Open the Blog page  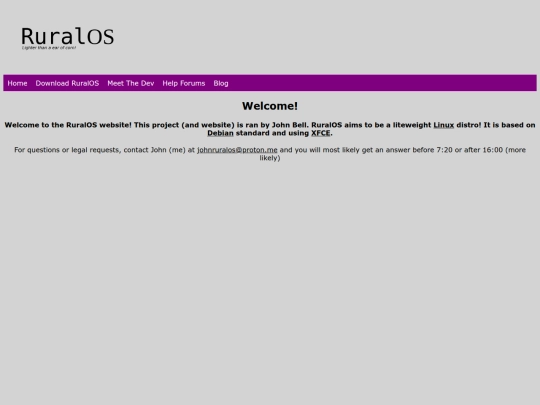coord(221,83)
